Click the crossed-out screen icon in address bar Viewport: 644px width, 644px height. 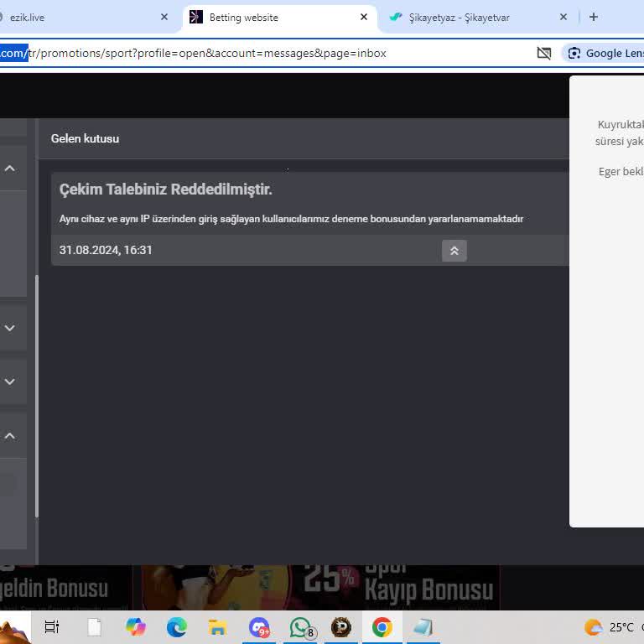(544, 53)
